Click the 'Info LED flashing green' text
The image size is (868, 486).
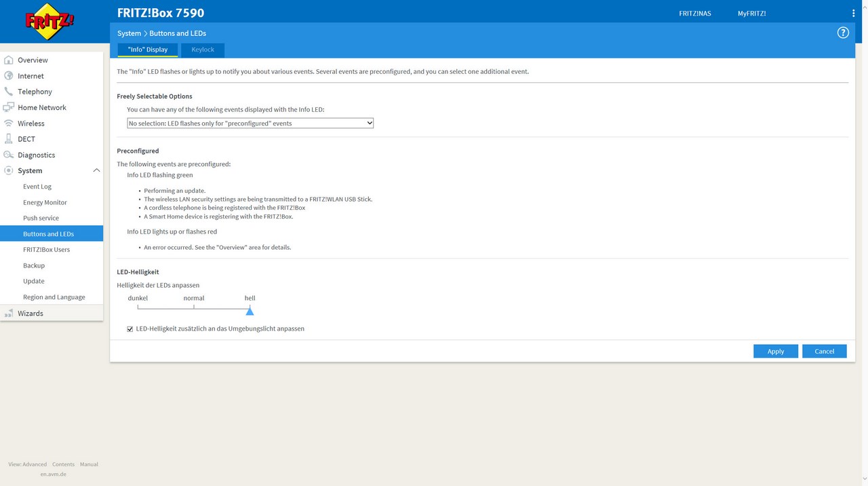pyautogui.click(x=160, y=175)
